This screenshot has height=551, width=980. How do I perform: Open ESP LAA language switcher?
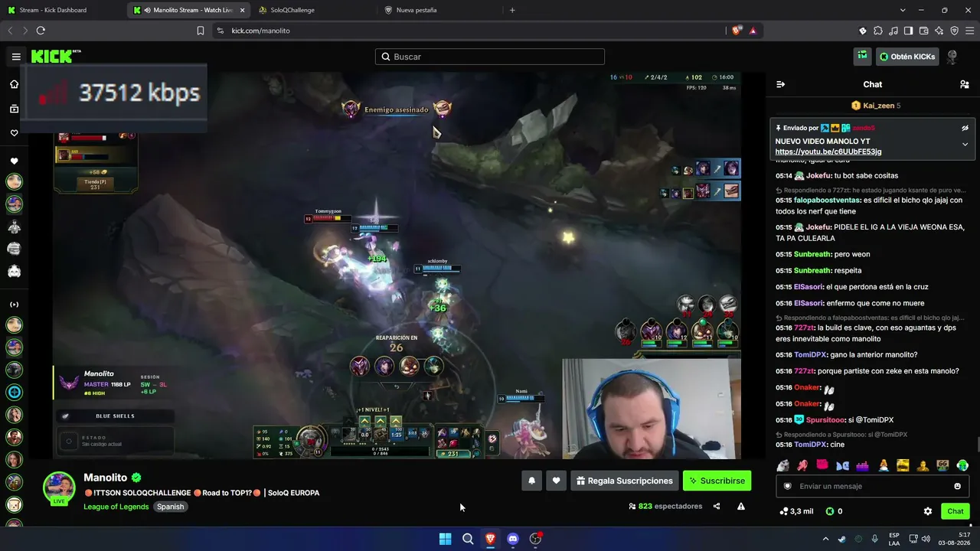point(894,539)
